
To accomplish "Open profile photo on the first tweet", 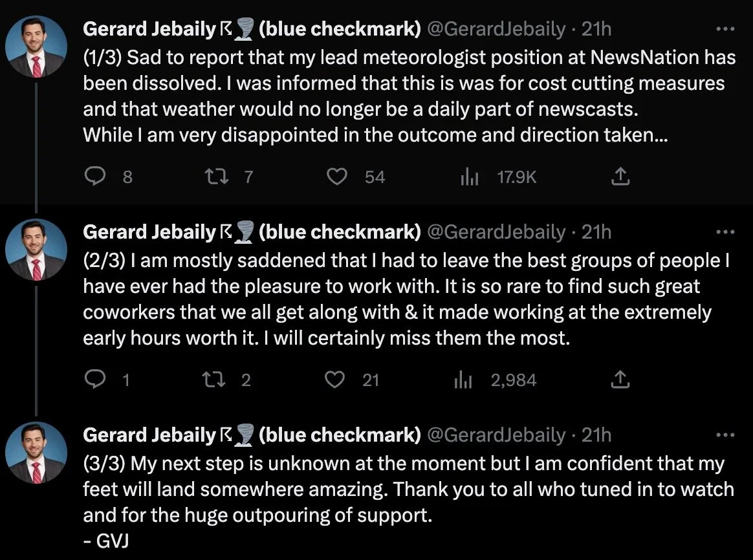I will pyautogui.click(x=36, y=47).
